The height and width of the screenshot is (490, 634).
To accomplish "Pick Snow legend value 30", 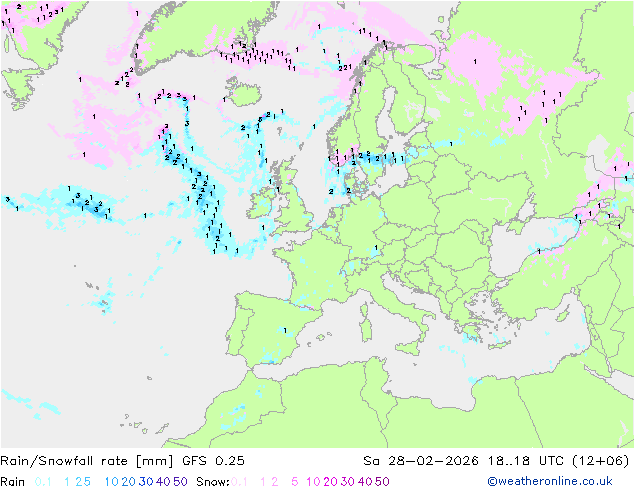I will pyautogui.click(x=348, y=482).
